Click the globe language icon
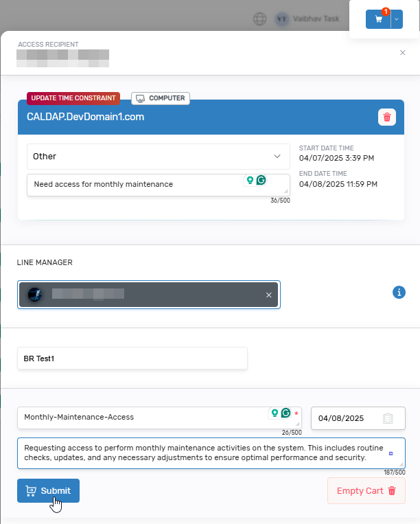The image size is (420, 524). point(259,19)
